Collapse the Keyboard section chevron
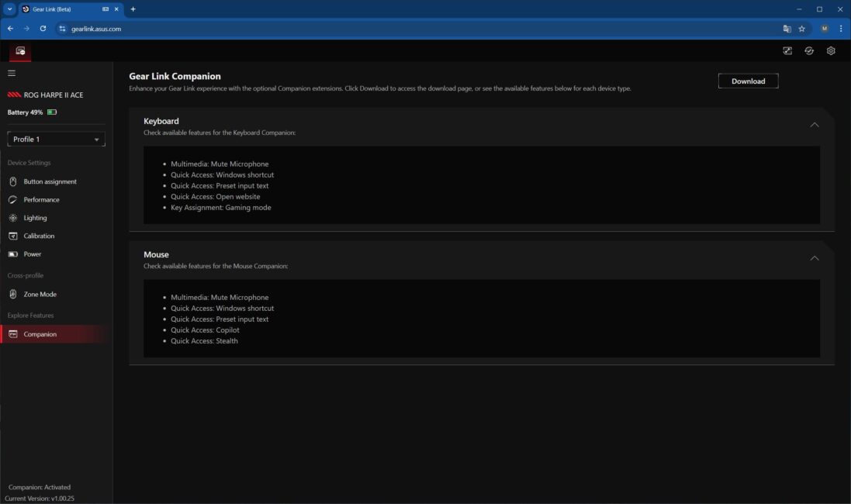This screenshot has width=851, height=504. (x=815, y=125)
